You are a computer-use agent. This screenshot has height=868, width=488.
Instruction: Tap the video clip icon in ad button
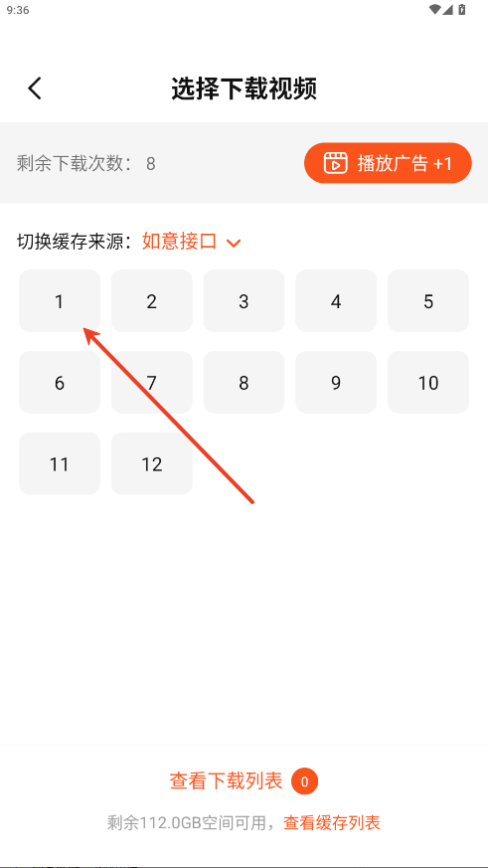point(335,163)
